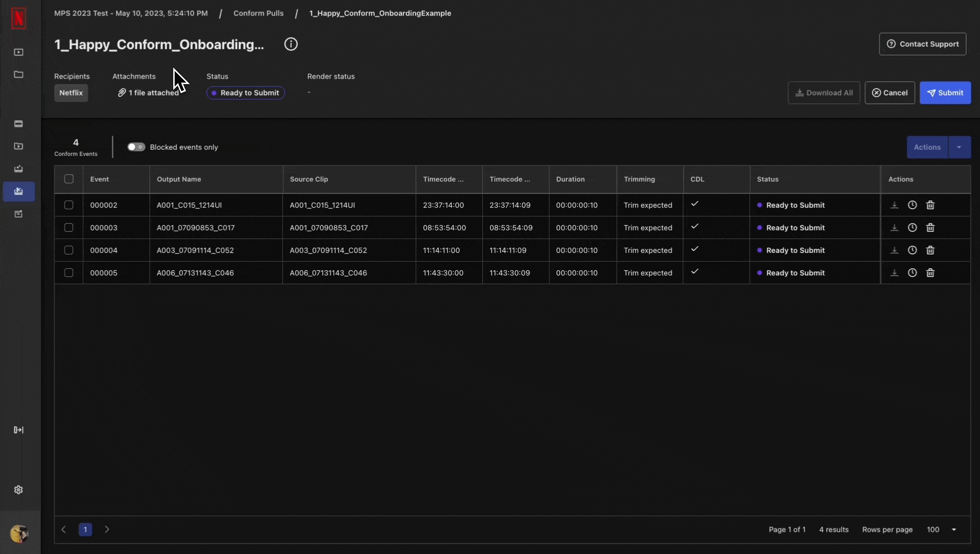This screenshot has height=554, width=980.
Task: View the history clock for event 000005
Action: pyautogui.click(x=912, y=273)
